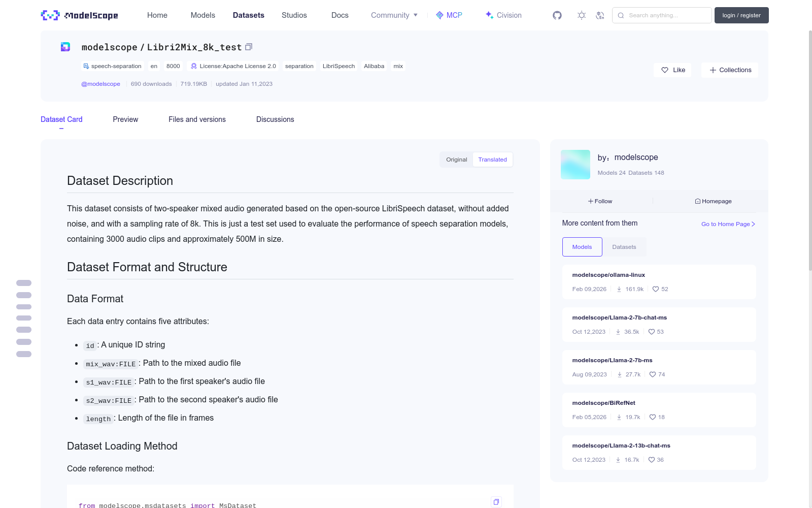Open Datasets in the top navigation

pyautogui.click(x=249, y=15)
